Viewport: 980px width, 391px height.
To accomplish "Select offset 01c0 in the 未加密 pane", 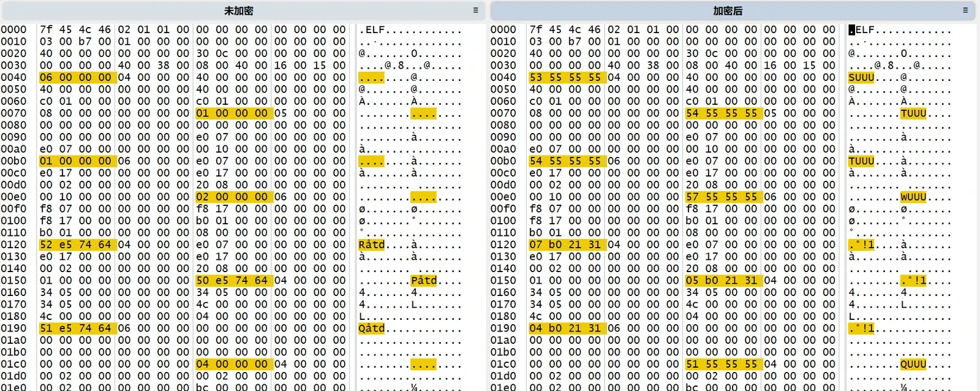I will [13, 364].
